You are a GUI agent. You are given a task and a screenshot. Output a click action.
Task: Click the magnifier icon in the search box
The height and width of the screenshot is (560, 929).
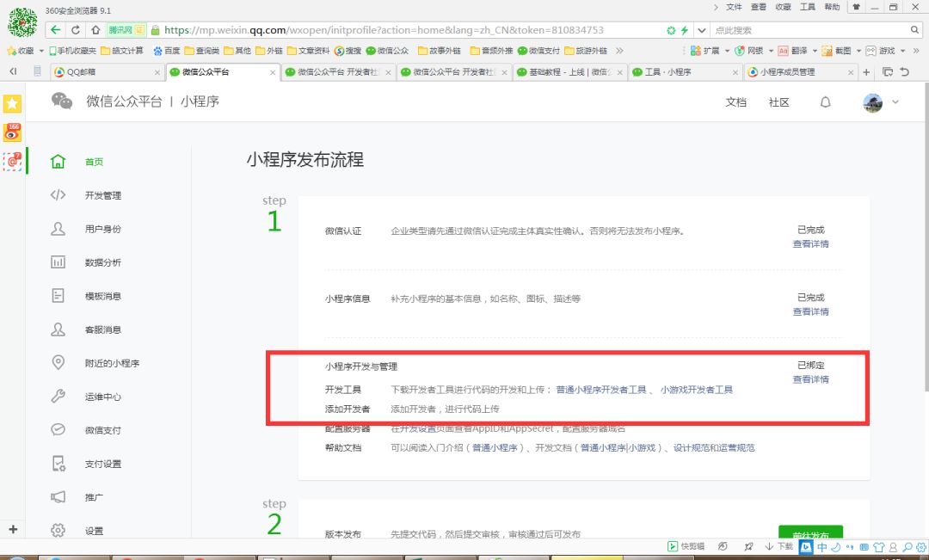pyautogui.click(x=914, y=29)
